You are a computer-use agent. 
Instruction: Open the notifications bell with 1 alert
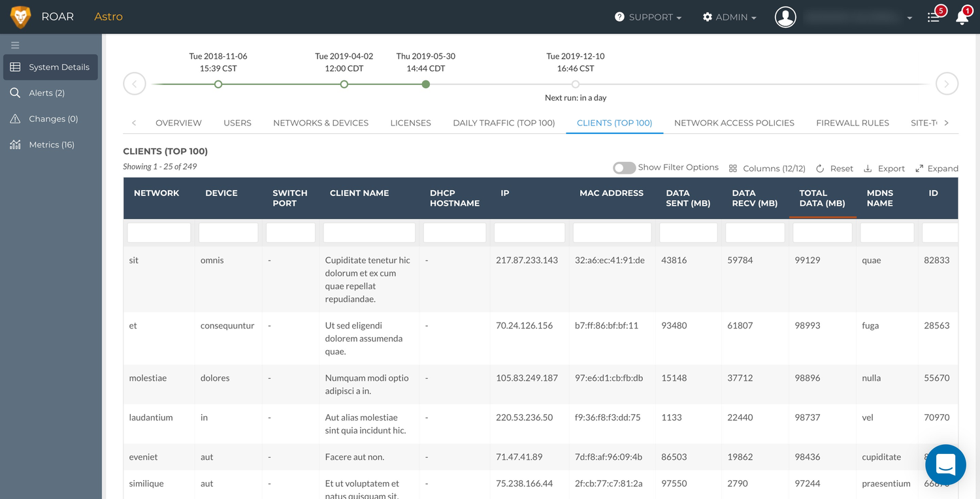pos(962,16)
